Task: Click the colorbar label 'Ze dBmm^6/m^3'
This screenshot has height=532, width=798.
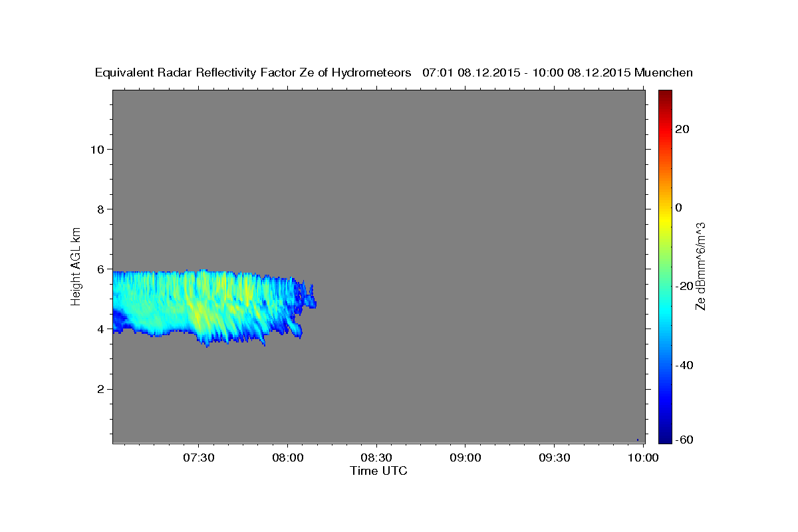Action: coord(700,267)
